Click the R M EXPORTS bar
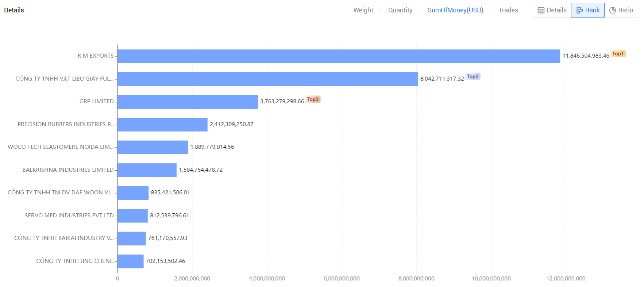The height and width of the screenshot is (287, 644). pos(339,56)
